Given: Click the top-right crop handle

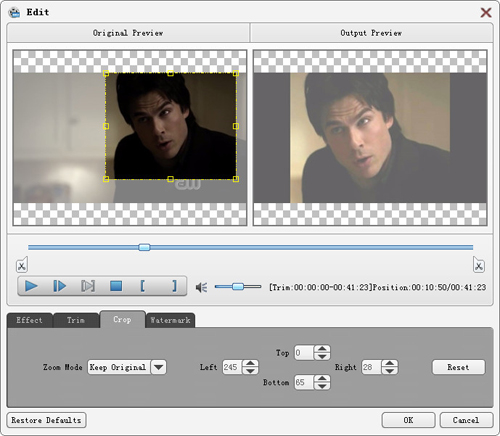Looking at the screenshot, I should coord(236,73).
